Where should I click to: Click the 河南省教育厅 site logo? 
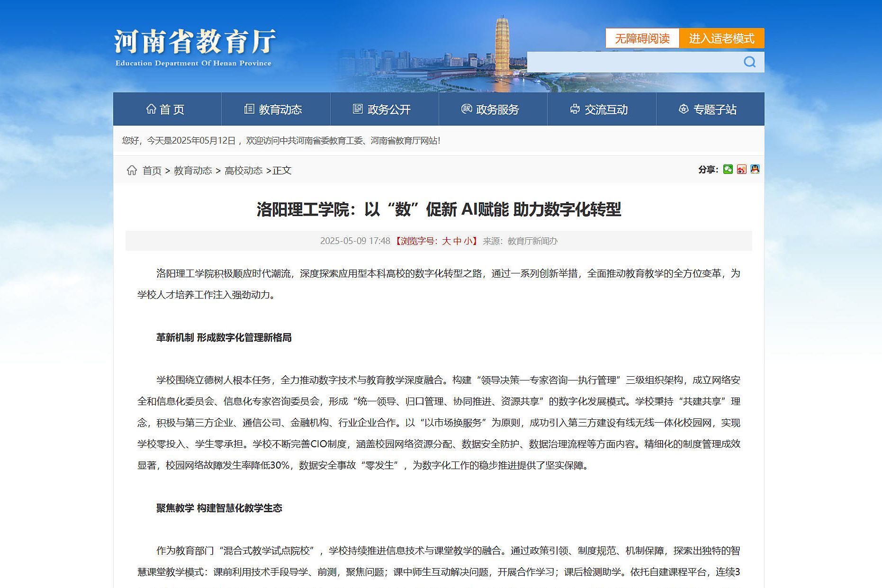tap(194, 47)
